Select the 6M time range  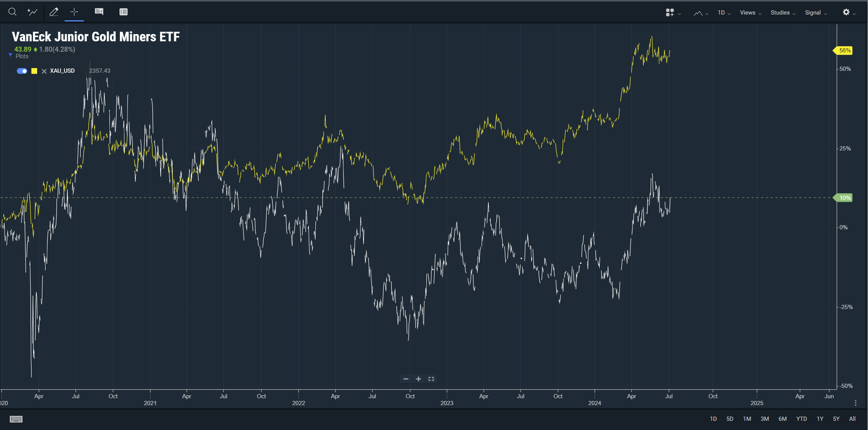point(783,419)
